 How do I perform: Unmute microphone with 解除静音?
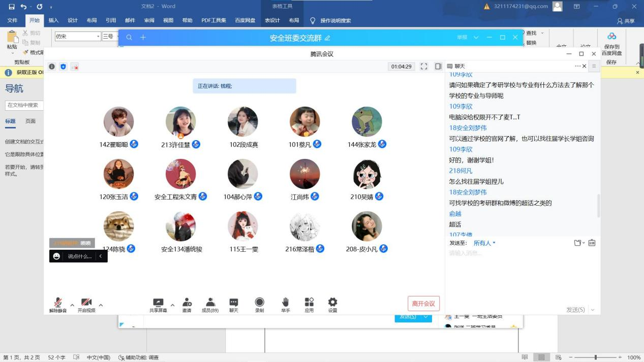point(58,303)
